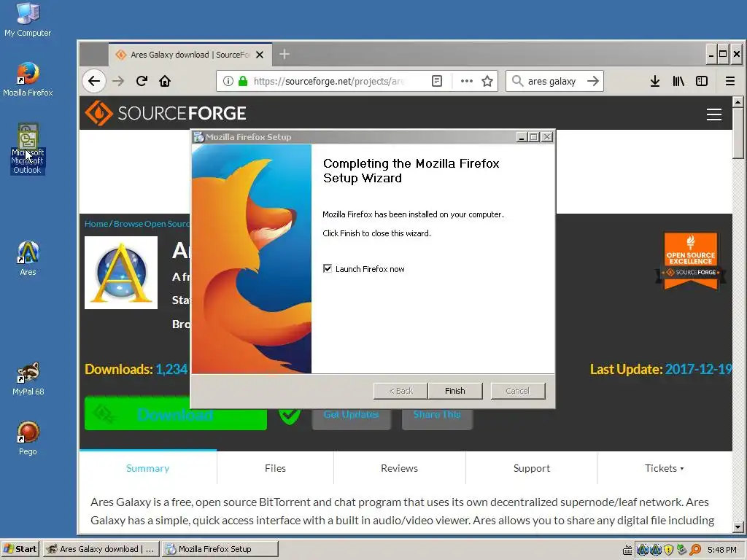
Task: Submit search with the arrow in search box
Action: tap(593, 81)
